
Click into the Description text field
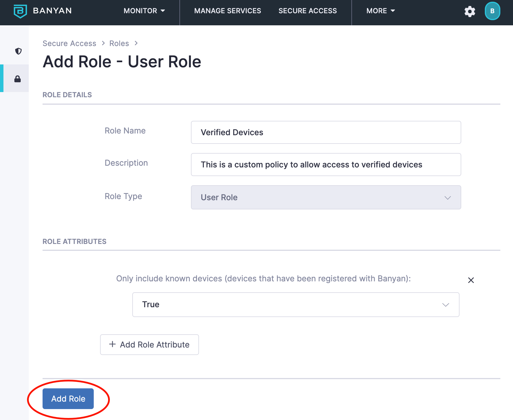point(326,165)
